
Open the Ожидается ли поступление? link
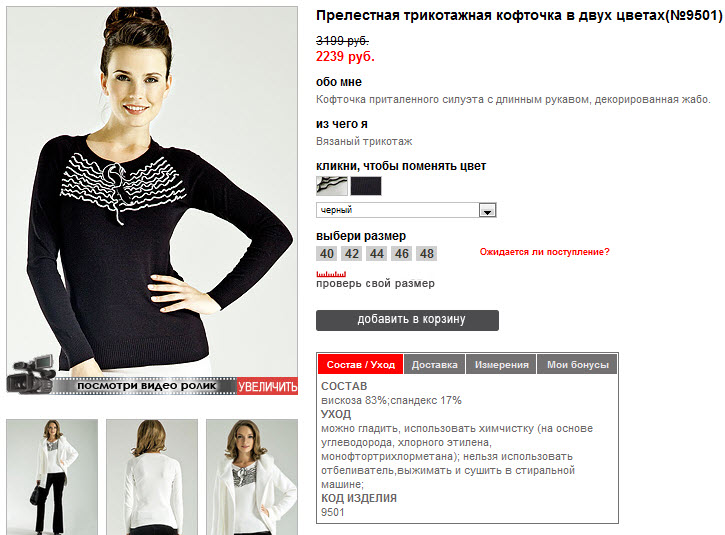point(544,252)
